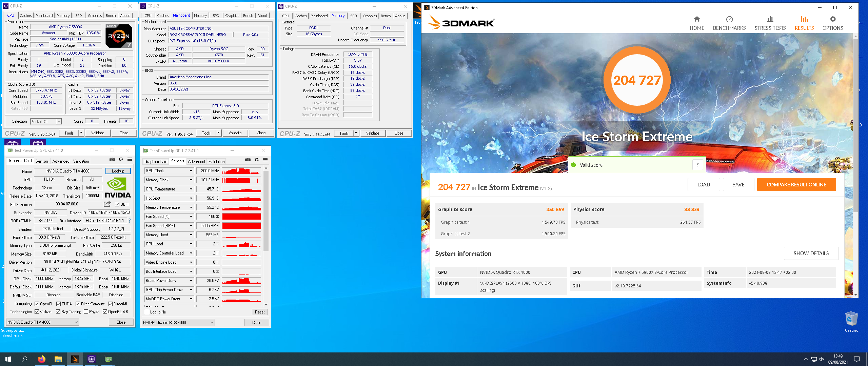Open hamburger menu in GPU-Z Sensors window

pos(265,160)
